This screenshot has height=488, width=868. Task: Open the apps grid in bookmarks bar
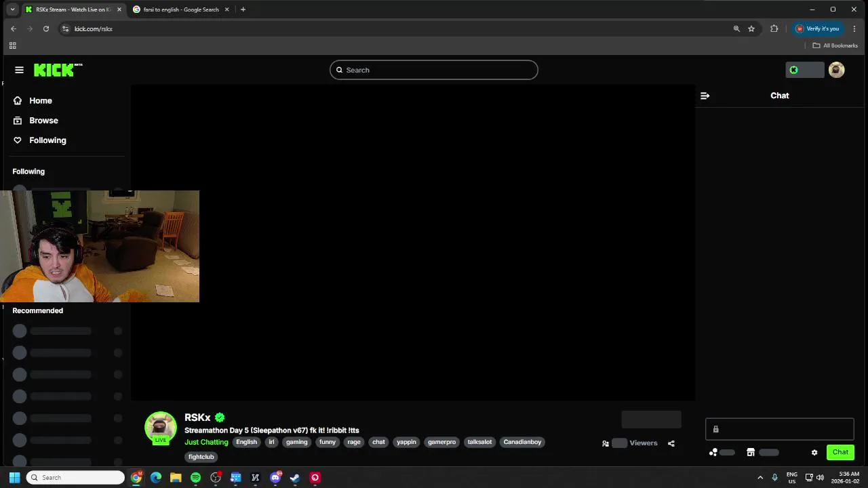12,45
